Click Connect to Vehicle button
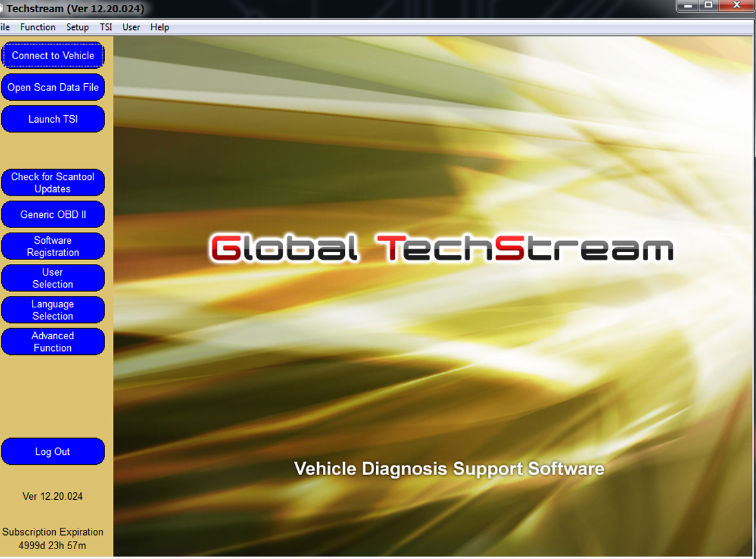This screenshot has width=756, height=559. (53, 55)
